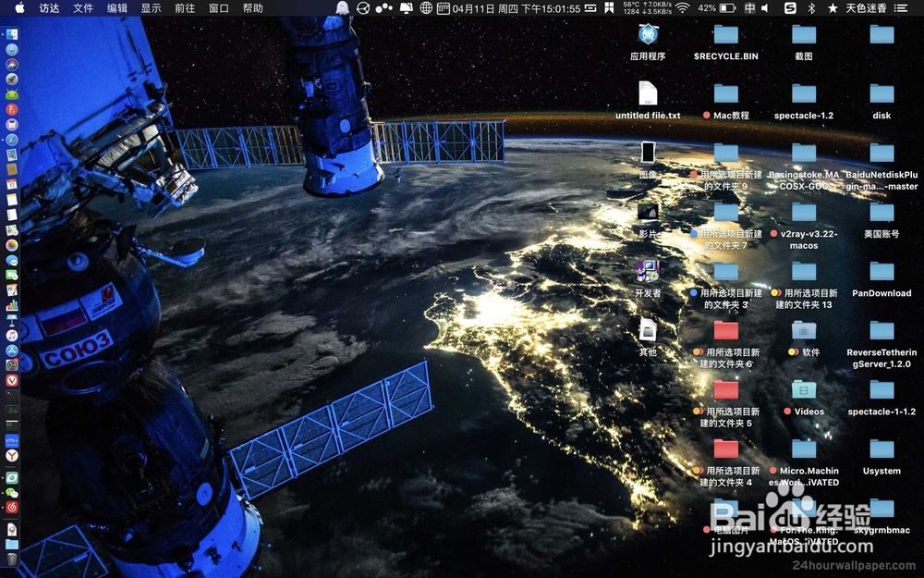This screenshot has height=578, width=924.
Task: Open the Trash in the Dock
Action: click(12, 559)
